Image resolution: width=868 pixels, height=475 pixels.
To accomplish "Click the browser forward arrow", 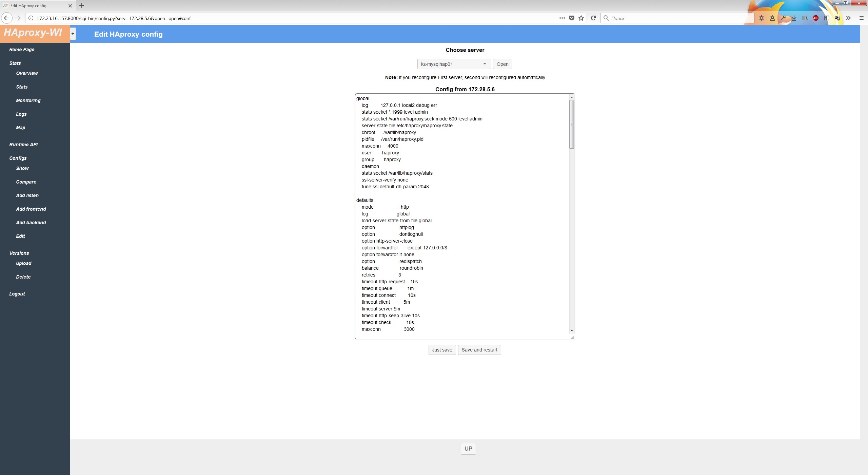I will 18,18.
